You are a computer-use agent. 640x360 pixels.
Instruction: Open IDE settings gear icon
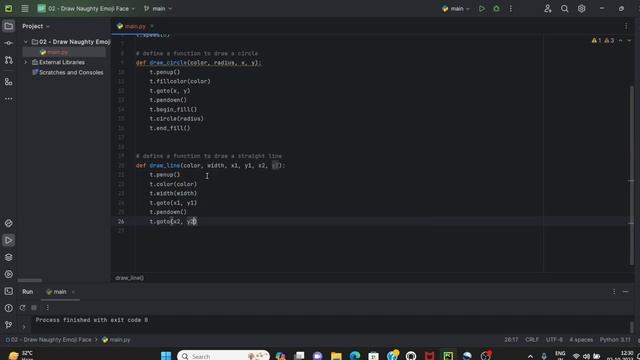[581, 9]
